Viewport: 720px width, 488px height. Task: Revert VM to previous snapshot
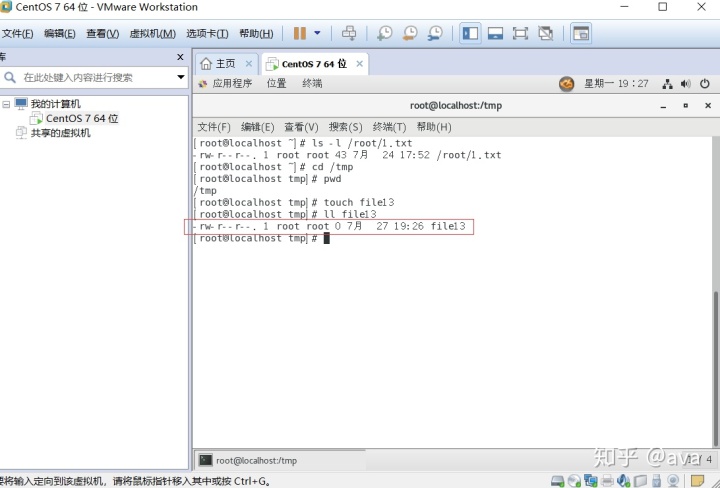[x=410, y=33]
